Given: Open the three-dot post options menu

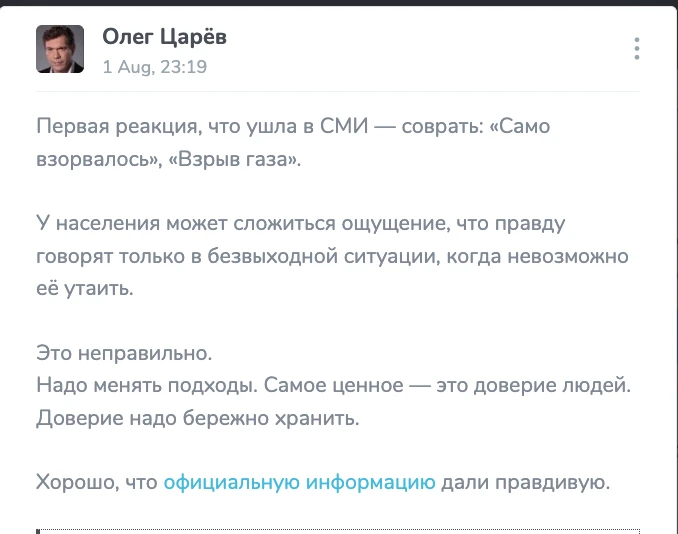Looking at the screenshot, I should click(636, 48).
